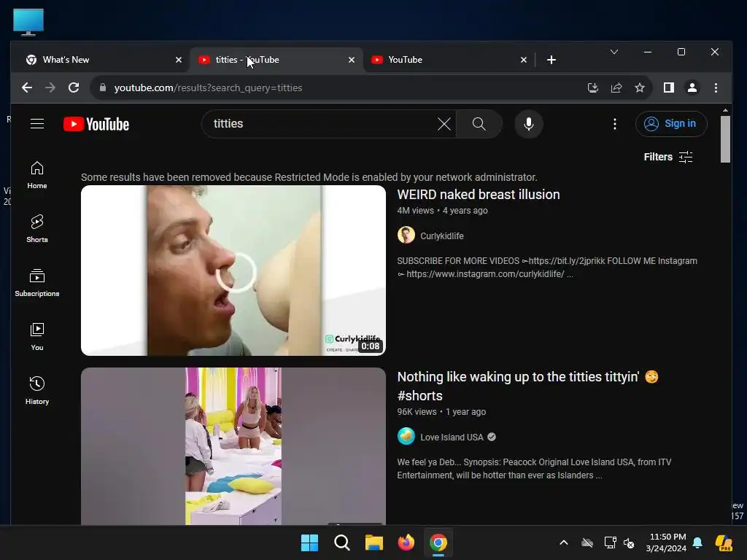
Task: Bookmark this tab with star
Action: (640, 87)
